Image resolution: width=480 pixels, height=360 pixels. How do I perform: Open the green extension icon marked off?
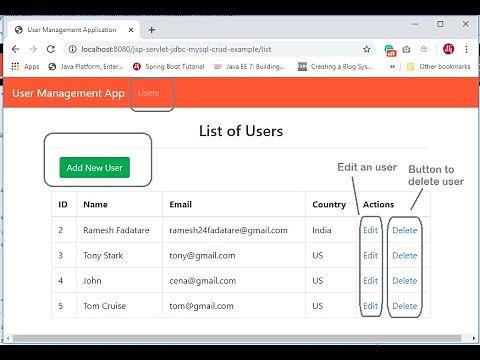tap(390, 50)
